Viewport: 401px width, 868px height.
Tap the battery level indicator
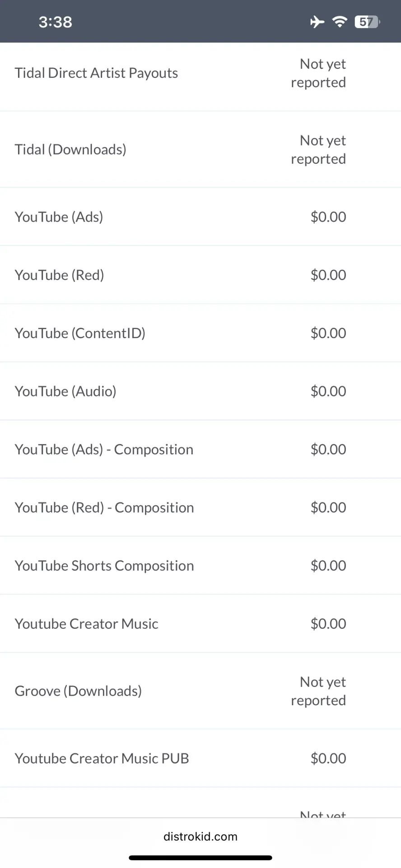click(368, 22)
